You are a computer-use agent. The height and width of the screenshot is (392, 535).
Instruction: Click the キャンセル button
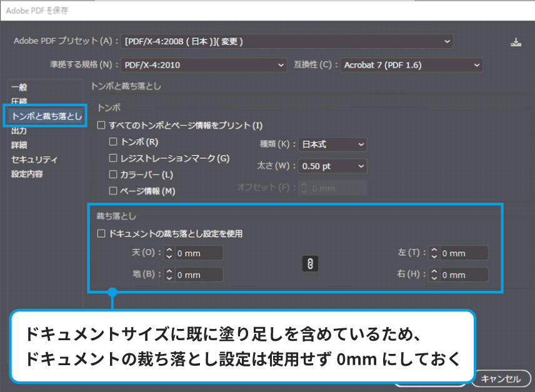click(x=500, y=379)
